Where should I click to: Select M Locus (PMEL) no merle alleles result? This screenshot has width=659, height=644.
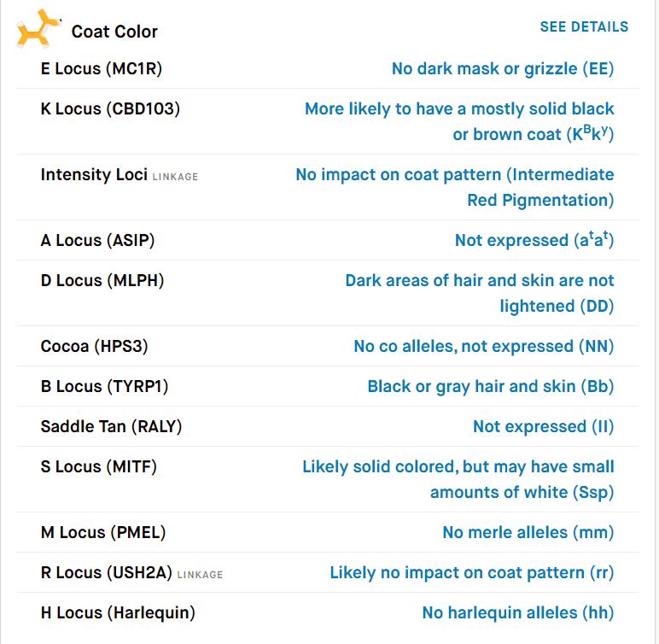click(x=528, y=532)
